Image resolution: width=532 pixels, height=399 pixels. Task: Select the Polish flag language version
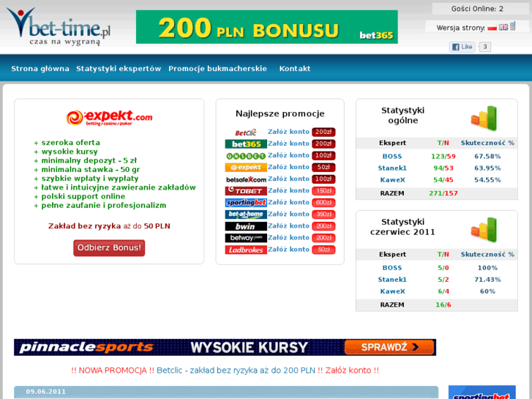point(492,28)
